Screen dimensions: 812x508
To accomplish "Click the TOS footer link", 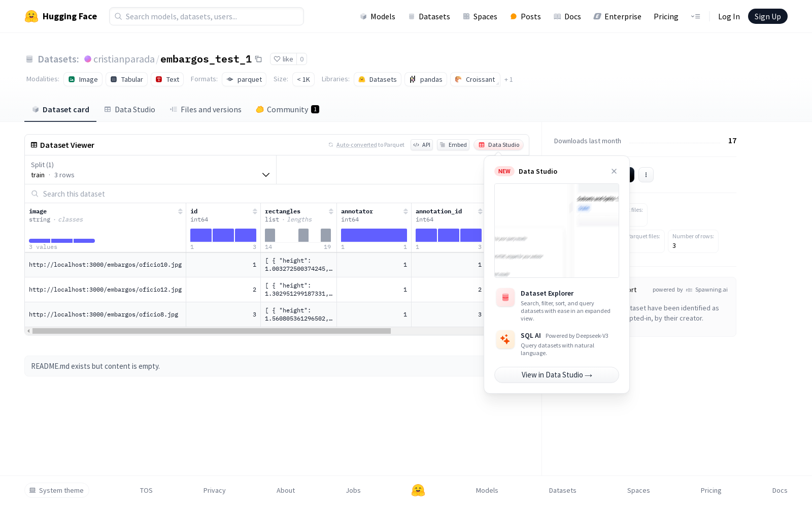I will point(146,490).
